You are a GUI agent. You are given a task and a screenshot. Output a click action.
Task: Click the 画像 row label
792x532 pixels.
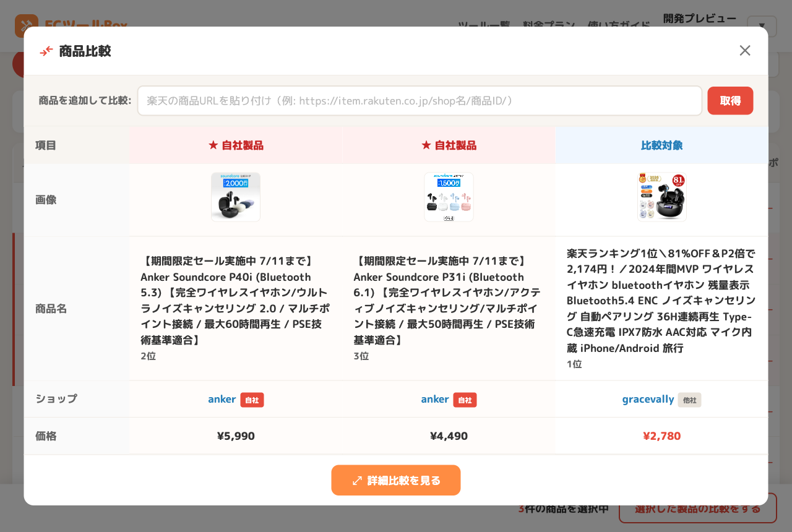click(46, 200)
